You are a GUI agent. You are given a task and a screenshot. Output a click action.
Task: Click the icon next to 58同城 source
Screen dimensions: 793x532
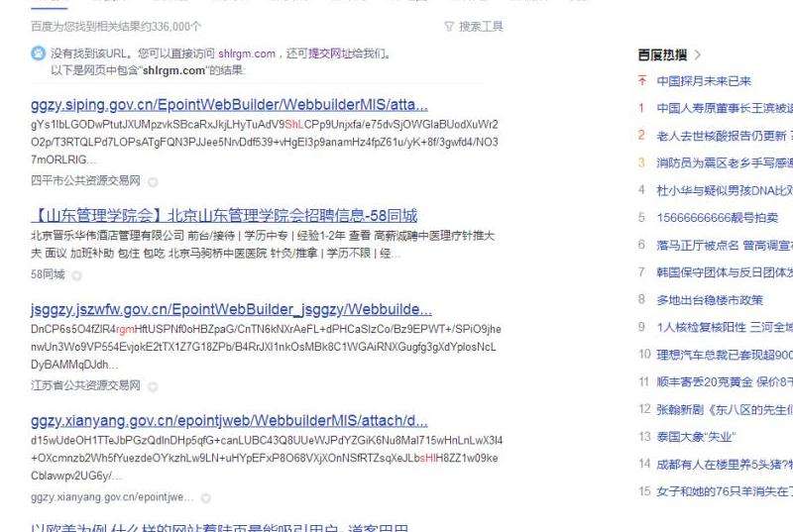[76, 275]
